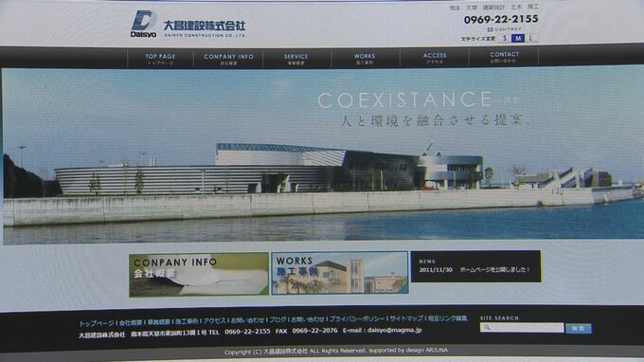The width and height of the screenshot is (644, 362).
Task: Click the site search input field
Action: pos(522,328)
